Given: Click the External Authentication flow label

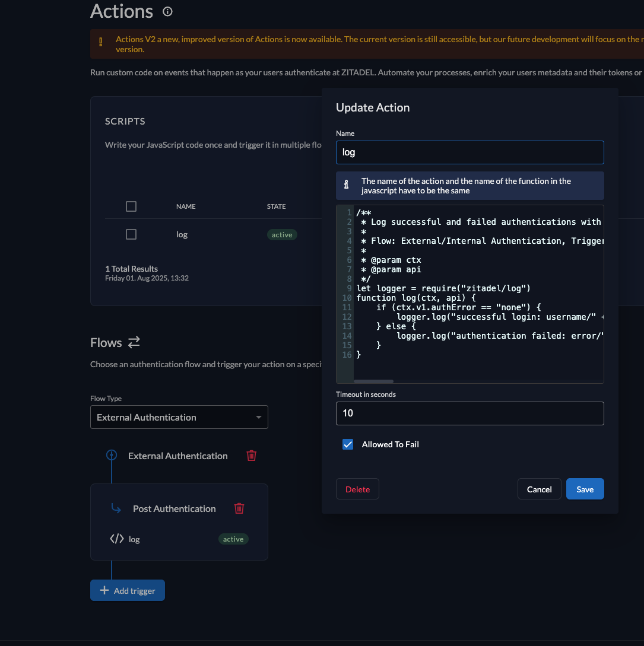Looking at the screenshot, I should (x=177, y=456).
